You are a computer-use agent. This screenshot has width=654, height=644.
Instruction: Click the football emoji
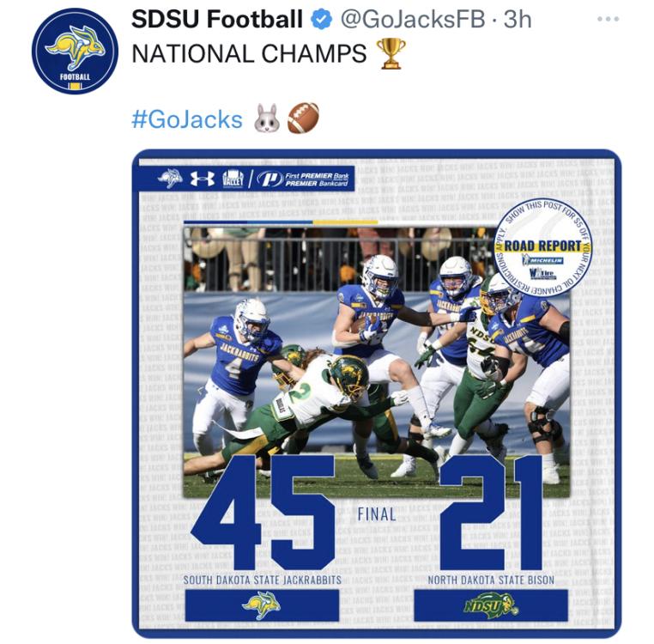click(303, 118)
